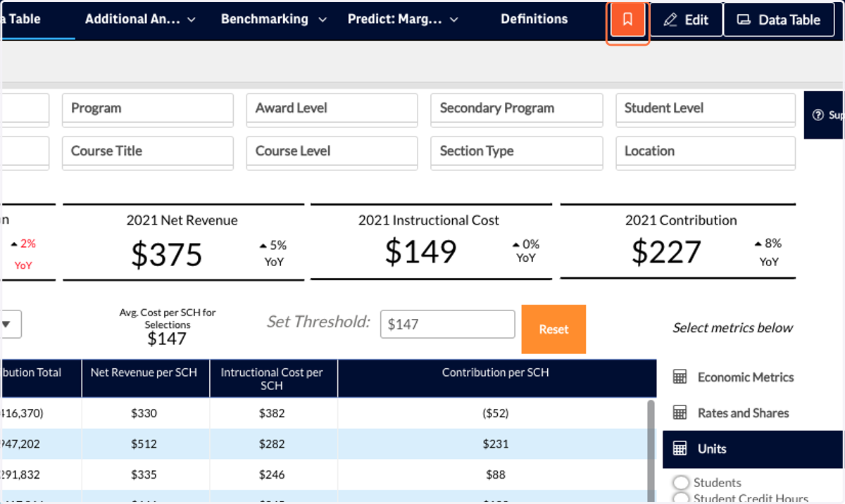Open the Location filter

coord(706,152)
